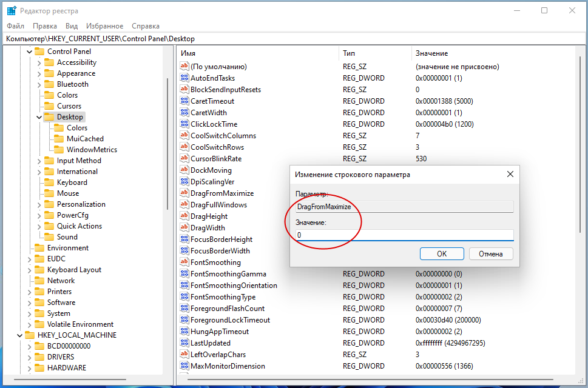Expand the Appearance key

[39, 74]
